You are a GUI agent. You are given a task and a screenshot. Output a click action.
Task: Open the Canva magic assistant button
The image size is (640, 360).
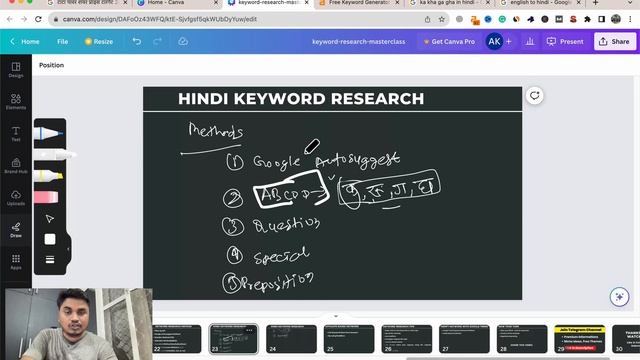(619, 297)
